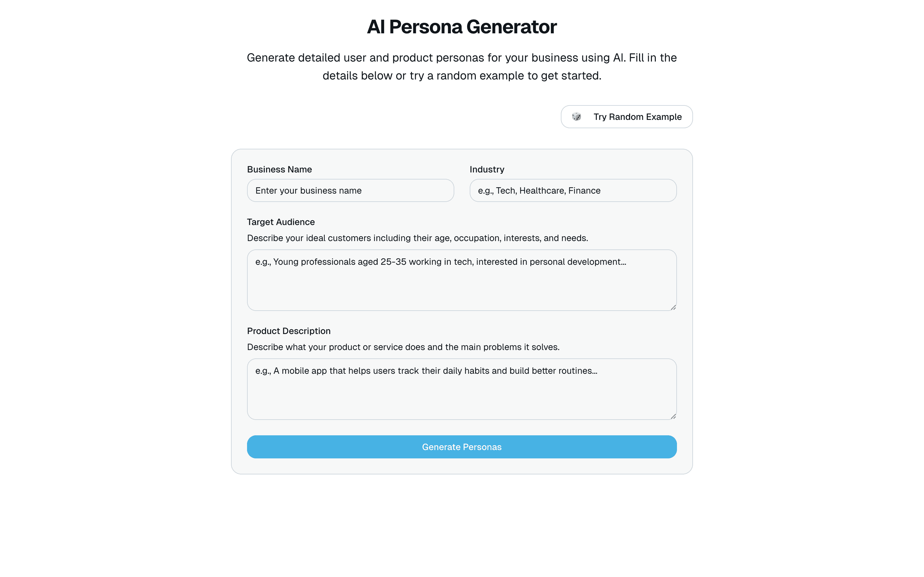Submit with the Generate Personas button
This screenshot has width=924, height=577.
[461, 447]
